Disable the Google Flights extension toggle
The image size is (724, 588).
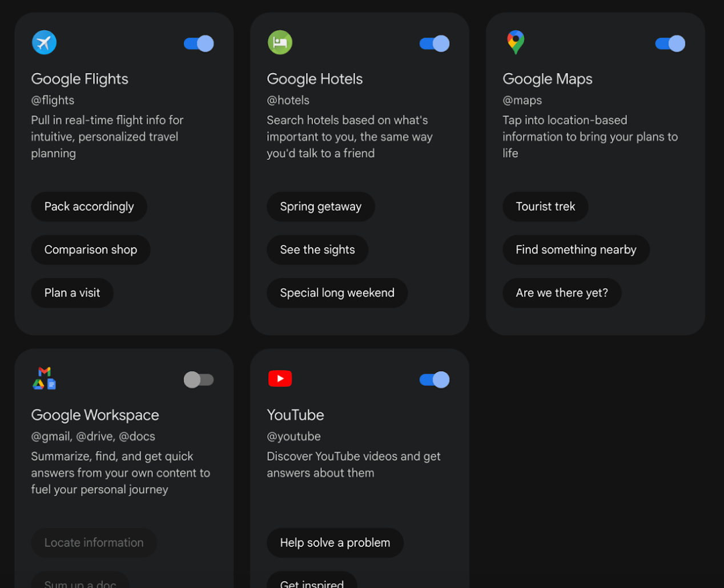[x=199, y=43]
